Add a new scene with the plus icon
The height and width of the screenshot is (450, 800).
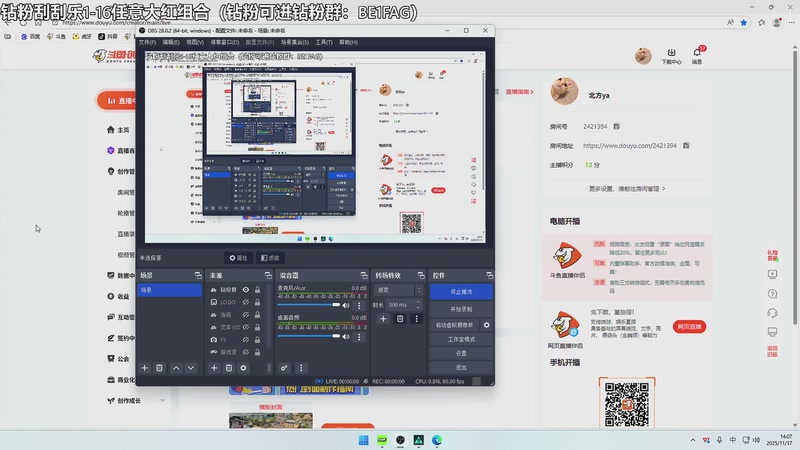click(144, 368)
